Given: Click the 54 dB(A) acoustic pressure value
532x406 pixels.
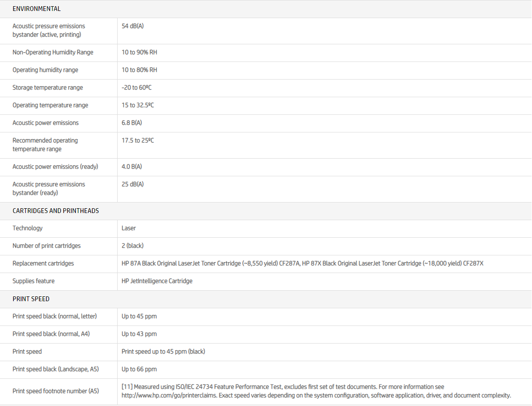Looking at the screenshot, I should tap(132, 26).
